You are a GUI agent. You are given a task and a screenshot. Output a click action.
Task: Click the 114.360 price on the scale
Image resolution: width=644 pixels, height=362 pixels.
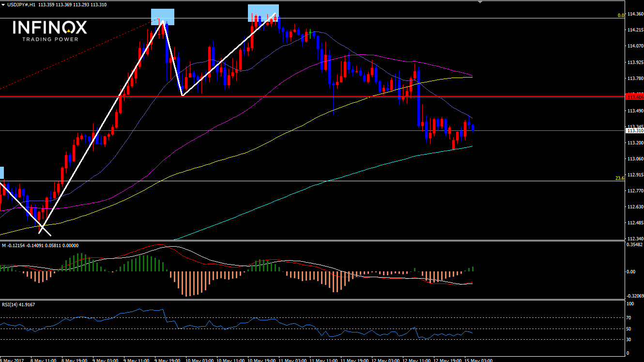tap(635, 14)
